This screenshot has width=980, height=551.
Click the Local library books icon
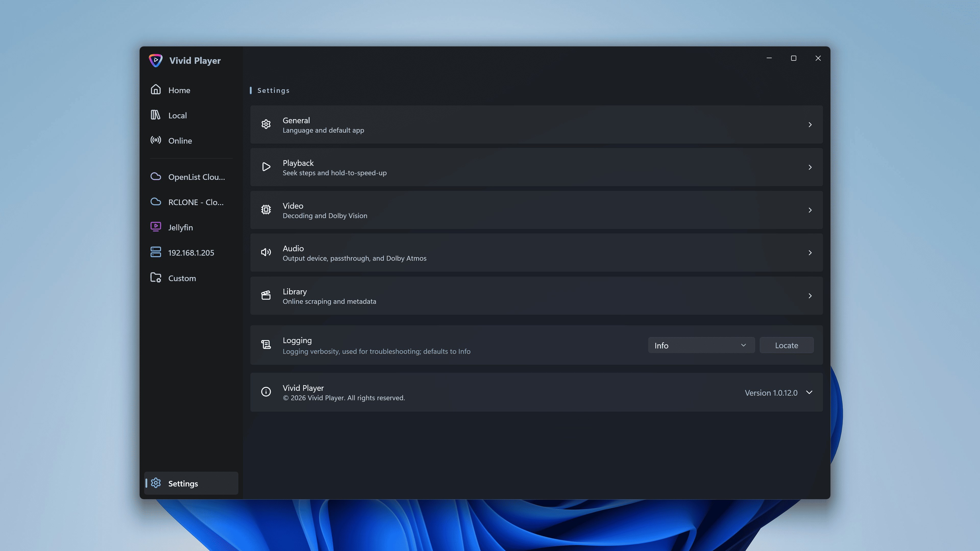pyautogui.click(x=156, y=115)
